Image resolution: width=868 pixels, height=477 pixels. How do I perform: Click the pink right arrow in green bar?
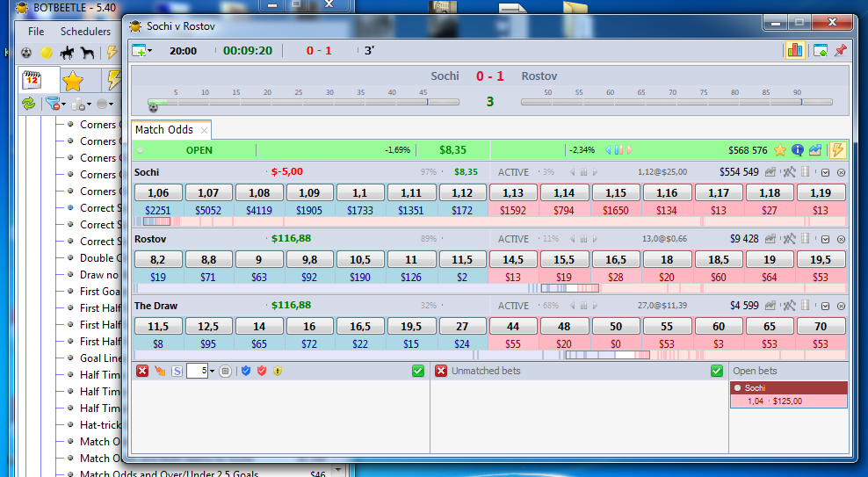tap(629, 150)
